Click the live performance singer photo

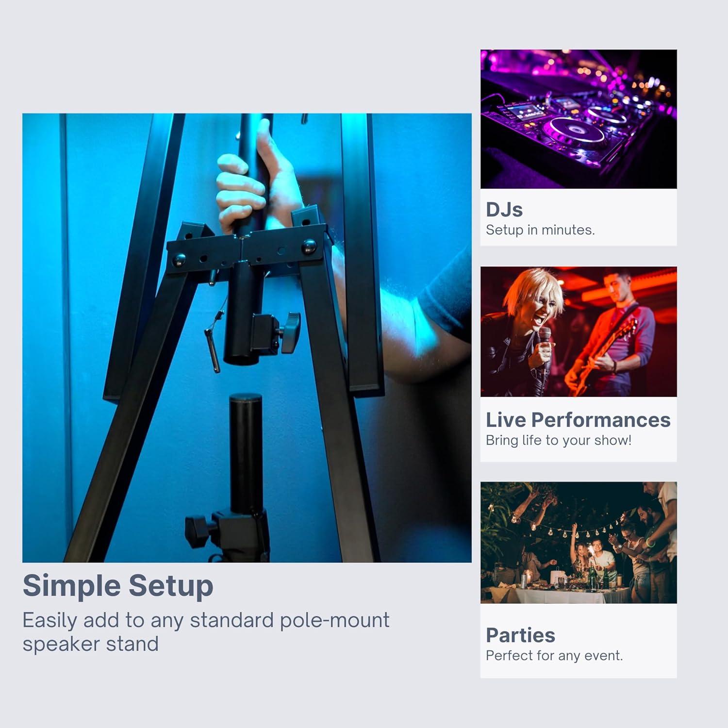point(579,331)
